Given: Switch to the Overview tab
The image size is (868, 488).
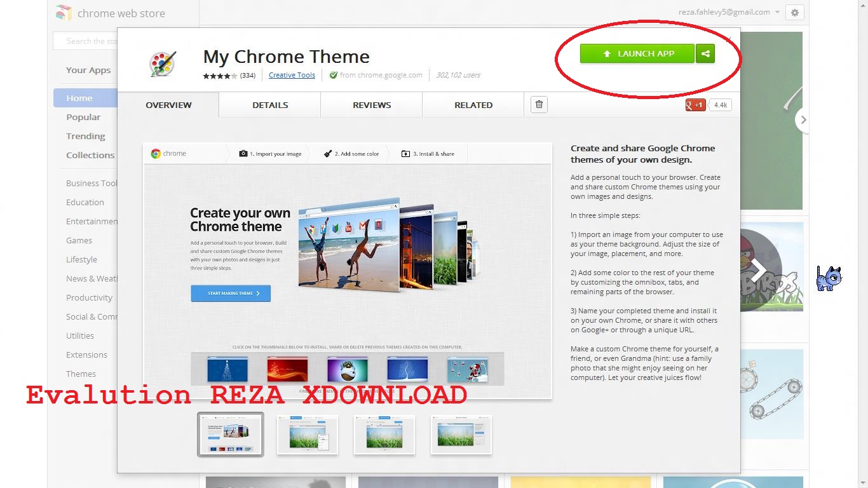Looking at the screenshot, I should click(168, 105).
